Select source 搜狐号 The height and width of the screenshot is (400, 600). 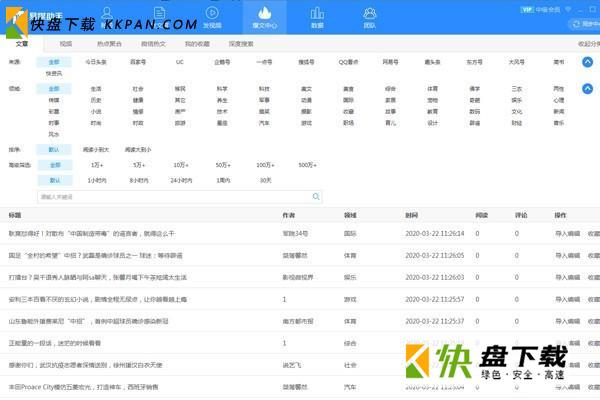(x=307, y=62)
